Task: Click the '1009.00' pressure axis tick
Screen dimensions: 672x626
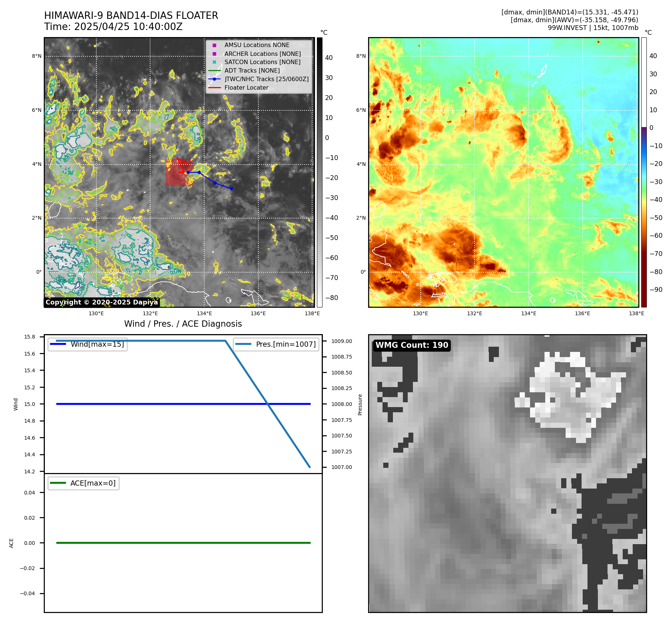Action: [x=342, y=341]
